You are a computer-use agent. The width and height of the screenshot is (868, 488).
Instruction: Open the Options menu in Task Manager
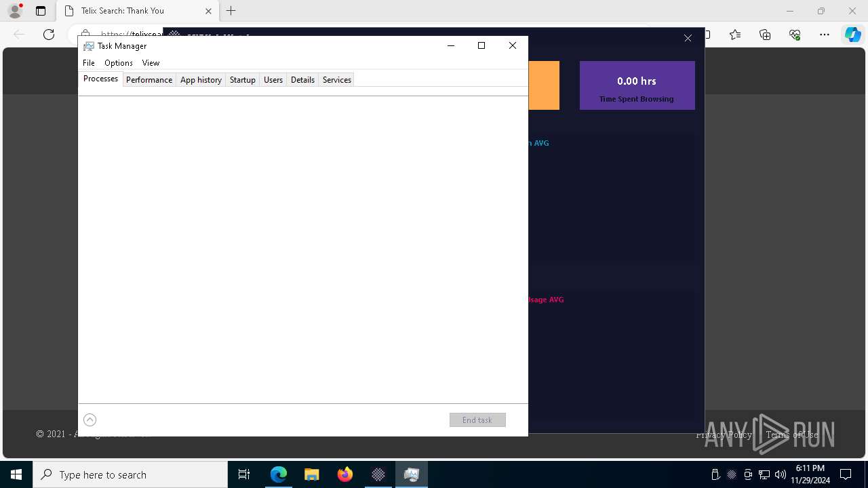119,63
